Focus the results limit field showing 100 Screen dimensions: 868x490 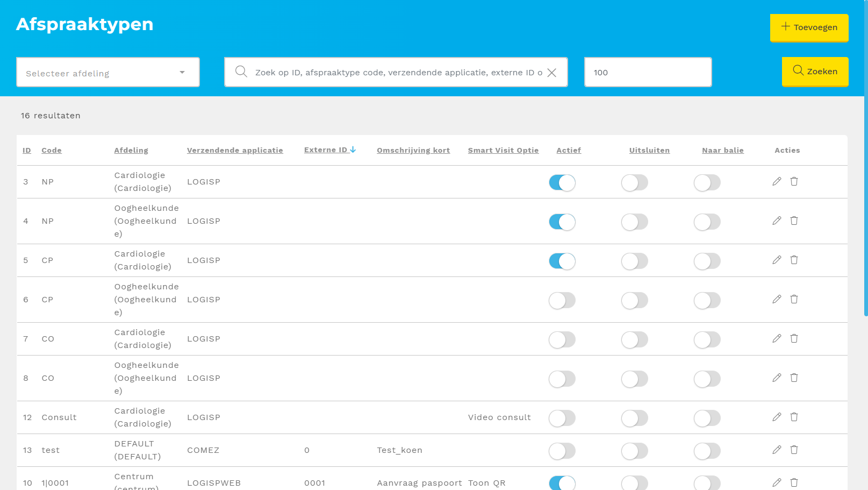[648, 73]
